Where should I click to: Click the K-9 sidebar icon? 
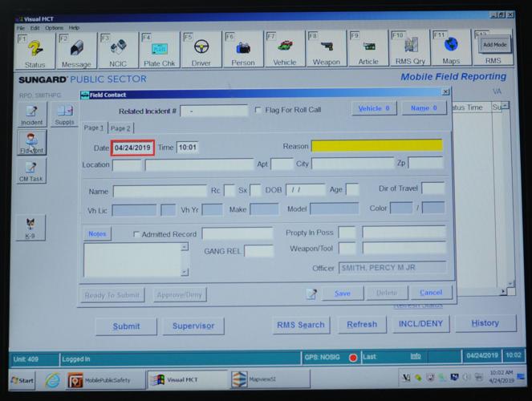pyautogui.click(x=30, y=227)
